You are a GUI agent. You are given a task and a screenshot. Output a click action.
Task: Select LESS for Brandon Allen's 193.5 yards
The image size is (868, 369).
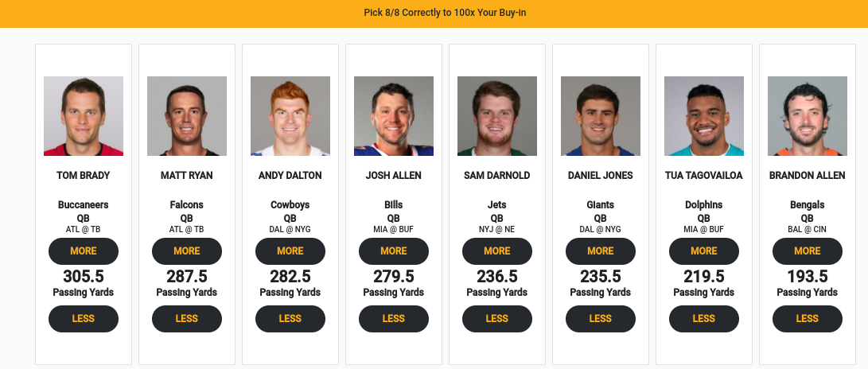click(808, 318)
